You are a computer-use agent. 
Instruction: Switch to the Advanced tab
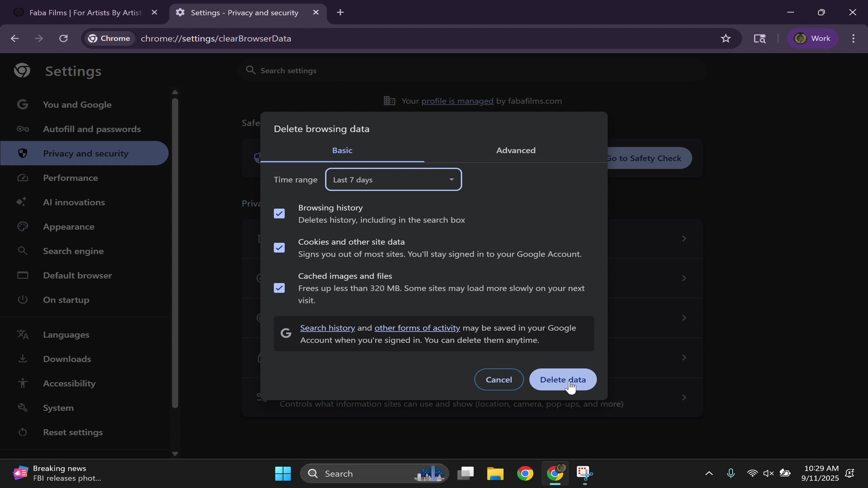[x=515, y=150]
